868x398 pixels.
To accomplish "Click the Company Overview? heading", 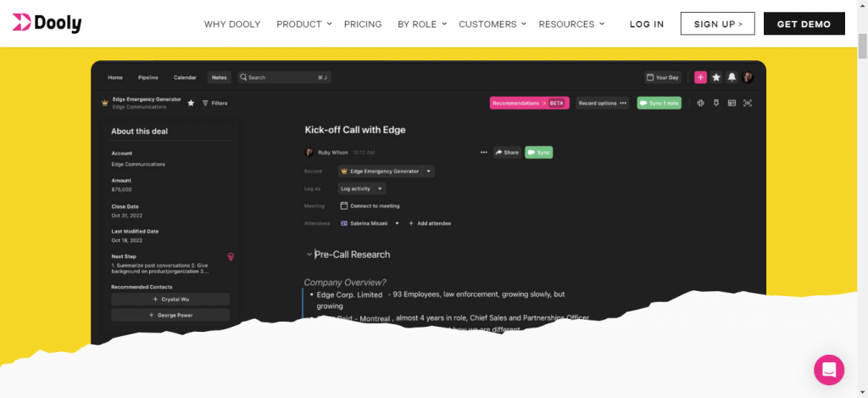I will (346, 282).
